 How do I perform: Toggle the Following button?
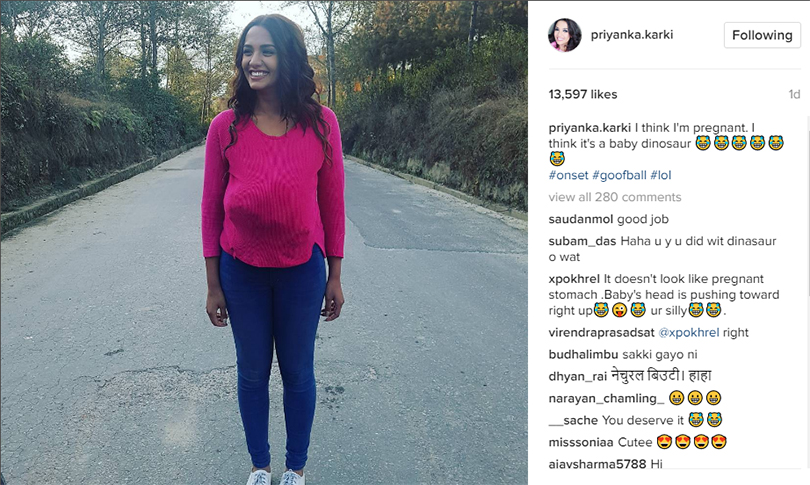762,35
